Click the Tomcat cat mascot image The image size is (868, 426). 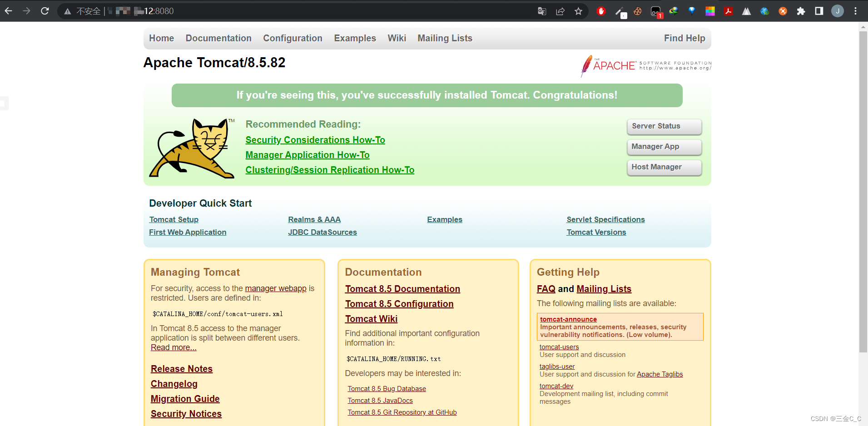tap(192, 148)
